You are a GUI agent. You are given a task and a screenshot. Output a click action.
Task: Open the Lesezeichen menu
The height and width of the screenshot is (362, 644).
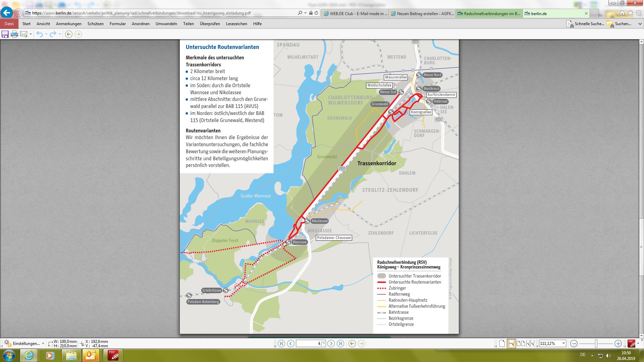pyautogui.click(x=236, y=24)
